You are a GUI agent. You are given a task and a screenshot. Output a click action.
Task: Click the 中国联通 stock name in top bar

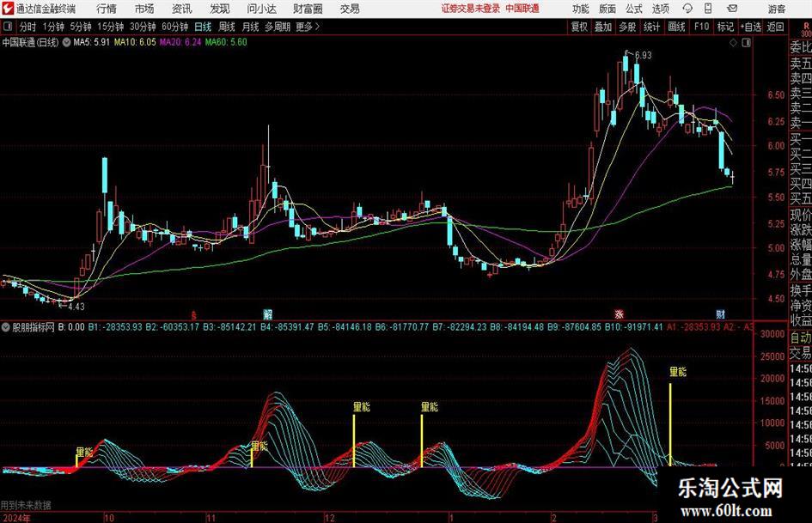522,9
